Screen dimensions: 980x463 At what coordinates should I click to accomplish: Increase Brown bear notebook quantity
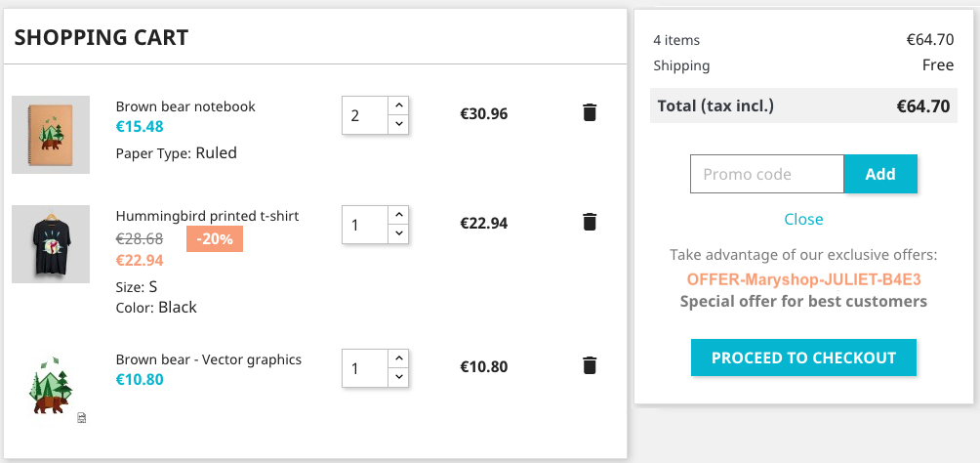pos(398,105)
